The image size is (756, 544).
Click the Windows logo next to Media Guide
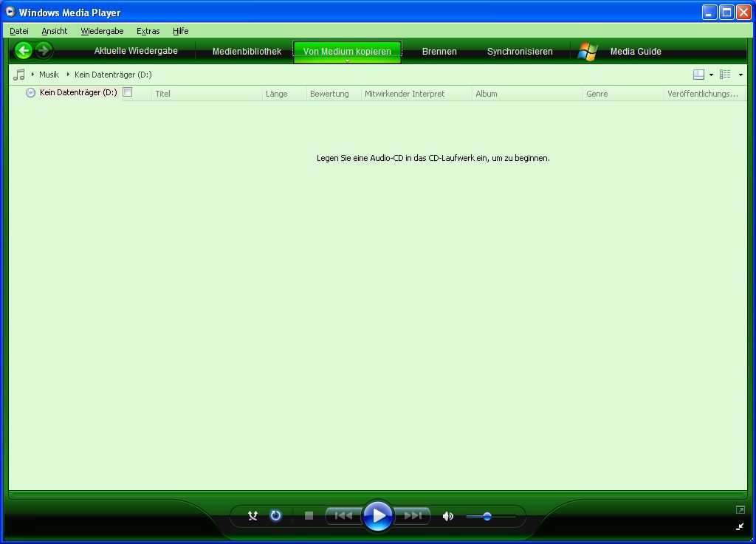click(587, 51)
